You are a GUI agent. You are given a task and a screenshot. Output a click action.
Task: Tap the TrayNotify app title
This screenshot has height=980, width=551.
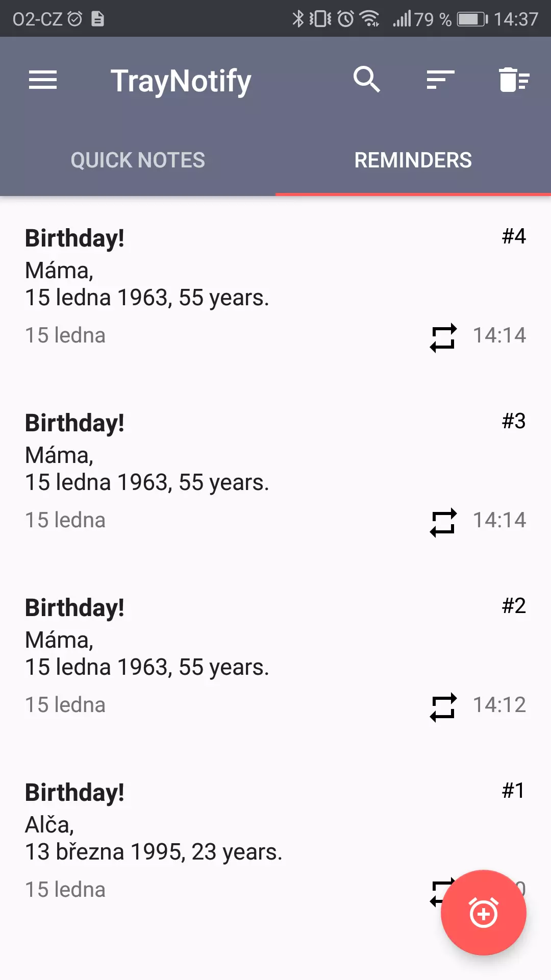coord(181,81)
